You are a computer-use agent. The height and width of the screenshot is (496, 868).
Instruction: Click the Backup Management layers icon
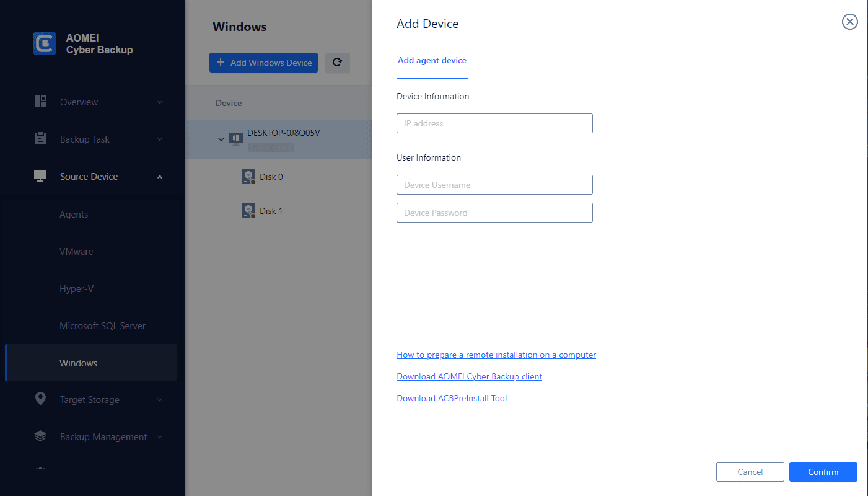40,436
